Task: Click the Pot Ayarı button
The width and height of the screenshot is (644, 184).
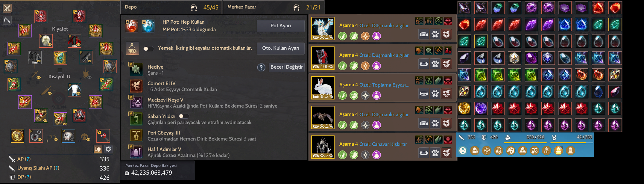Action: tap(281, 26)
